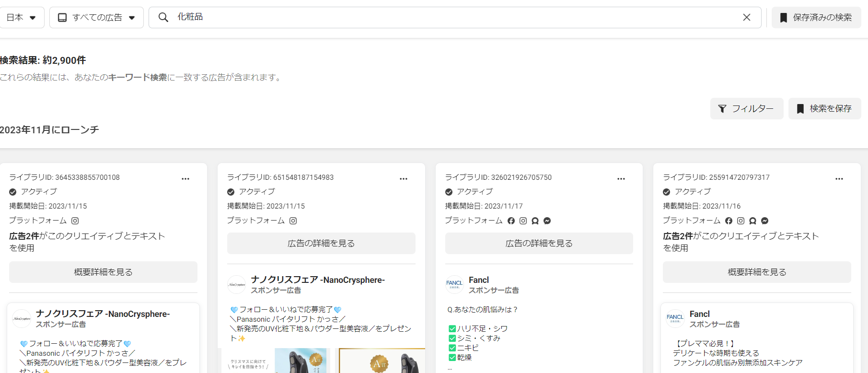Open the 日本 country dropdown
Image resolution: width=868 pixels, height=373 pixels.
point(22,17)
